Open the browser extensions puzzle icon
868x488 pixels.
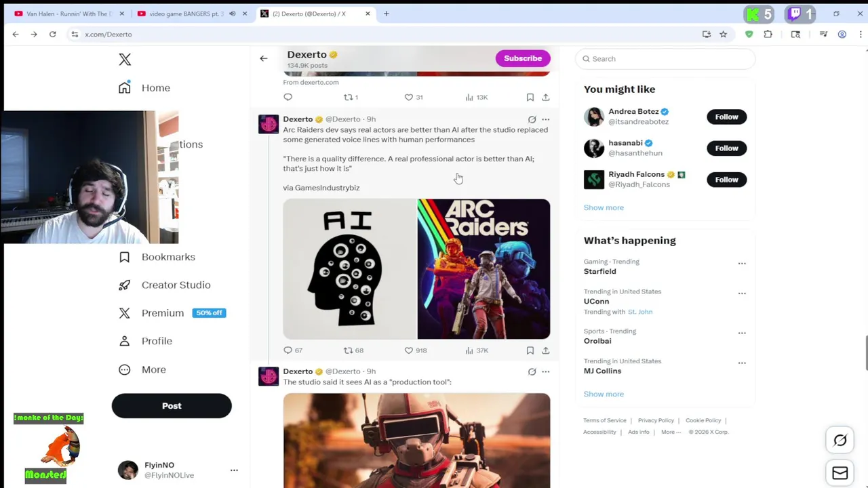tap(768, 35)
